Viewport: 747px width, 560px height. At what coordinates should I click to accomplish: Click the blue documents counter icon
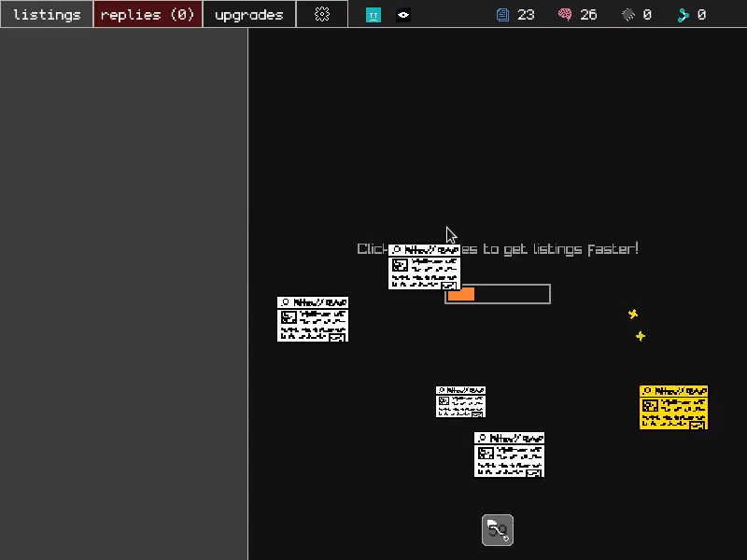(x=502, y=15)
